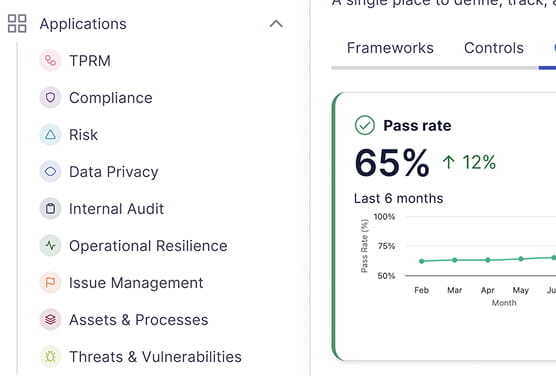Click the May data point on chart
556x376 pixels.
(521, 259)
